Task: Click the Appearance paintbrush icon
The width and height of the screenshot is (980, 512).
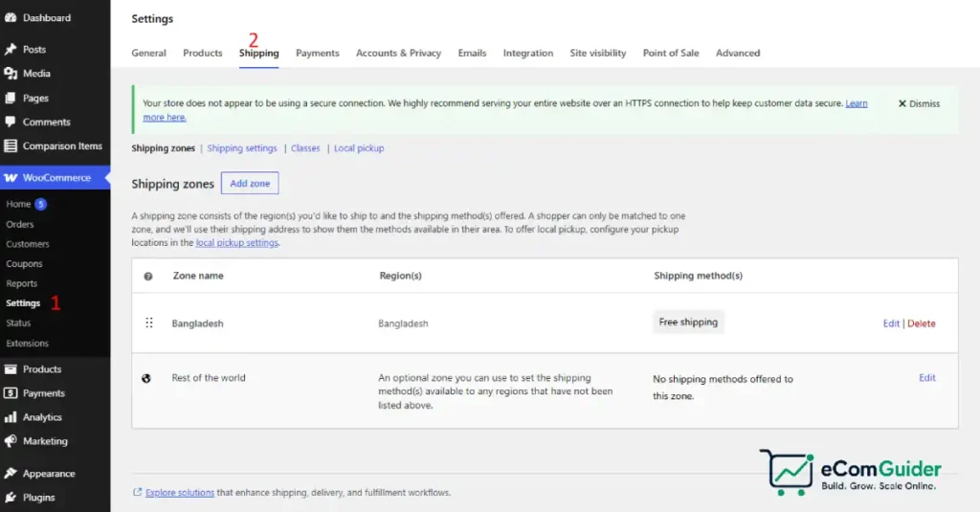Action: 11,473
